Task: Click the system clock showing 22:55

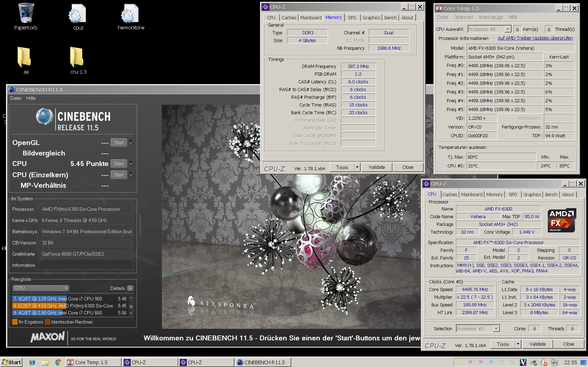Action: 570,362
